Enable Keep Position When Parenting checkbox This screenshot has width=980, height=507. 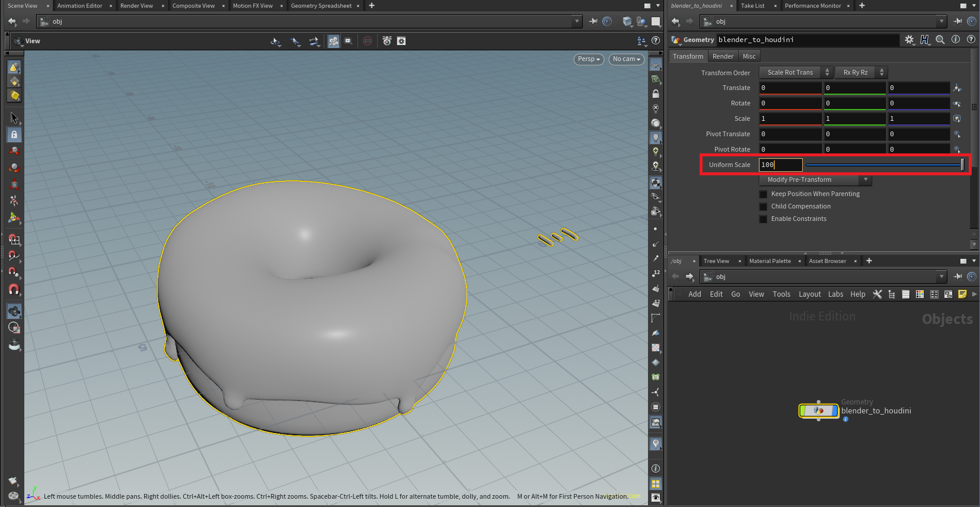(764, 194)
